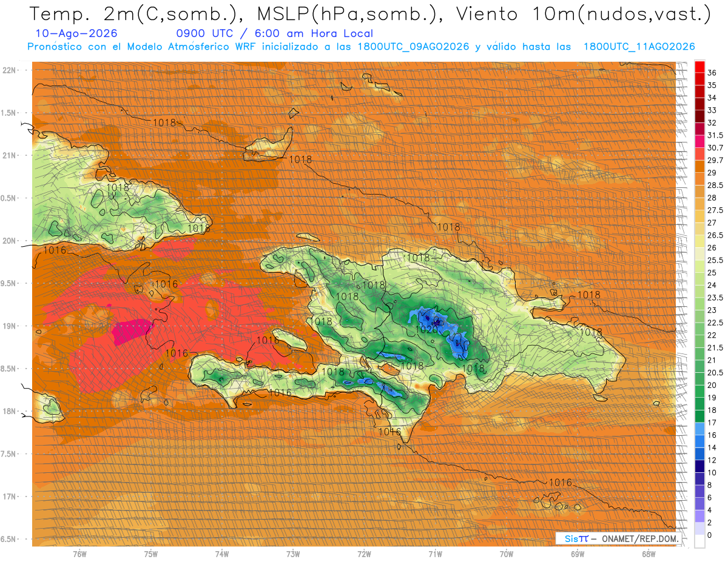The image size is (728, 562).
Task: Click the '71W' longitude axis label
Action: (435, 554)
